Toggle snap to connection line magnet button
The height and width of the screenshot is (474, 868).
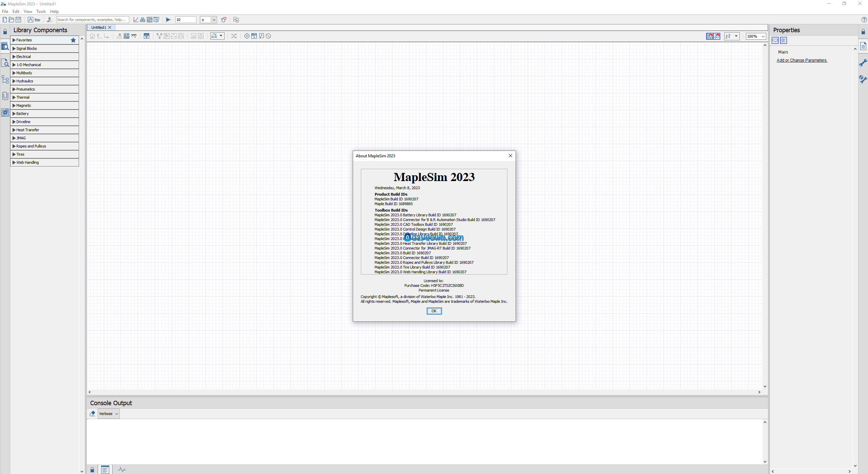pos(717,36)
